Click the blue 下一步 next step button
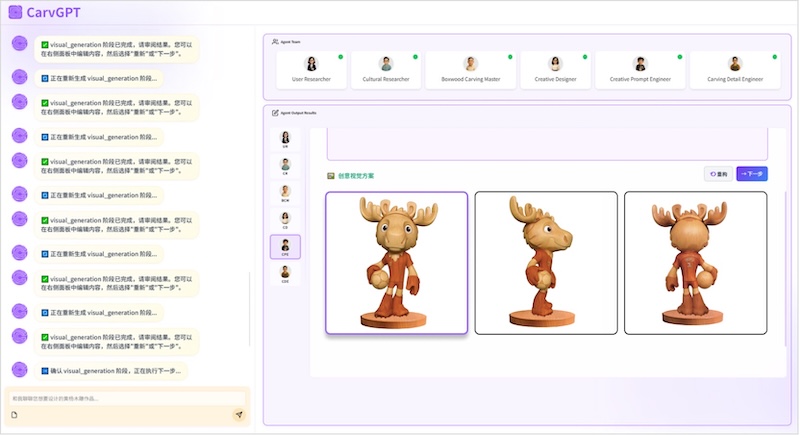 coord(752,174)
